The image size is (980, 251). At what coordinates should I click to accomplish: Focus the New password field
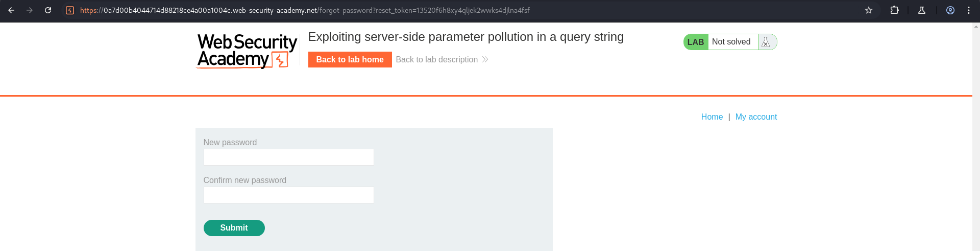(289, 157)
